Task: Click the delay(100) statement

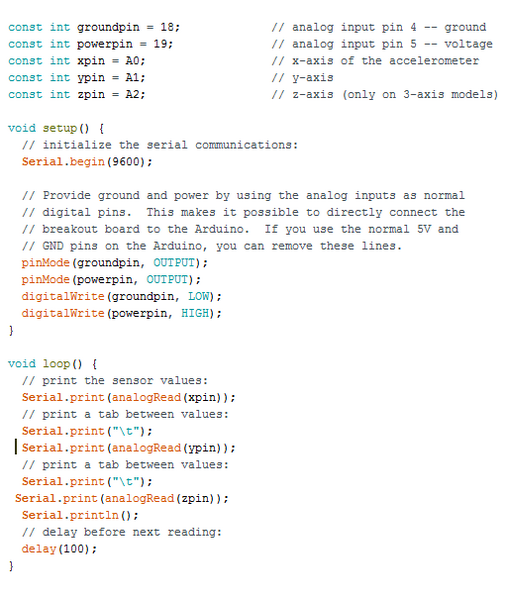Action: (x=60, y=549)
